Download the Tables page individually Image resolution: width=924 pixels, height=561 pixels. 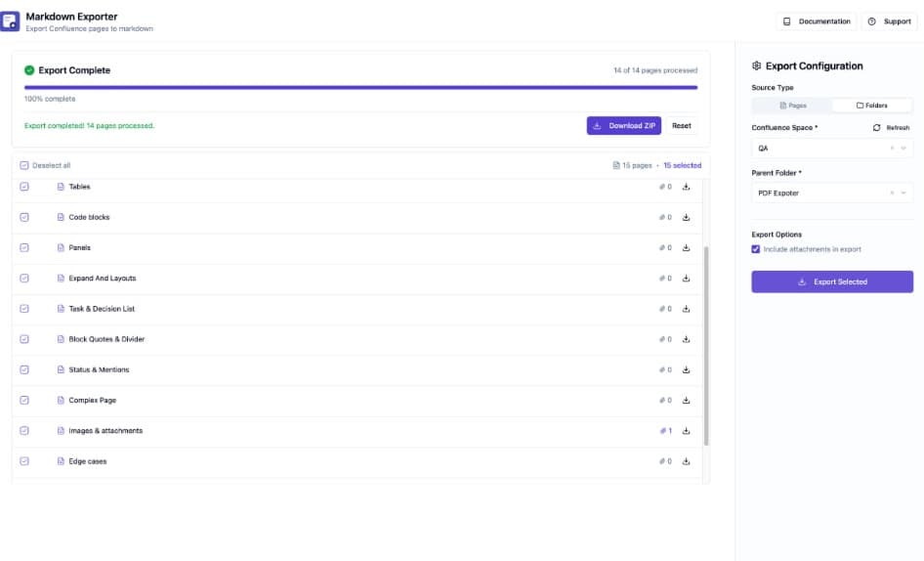click(x=686, y=187)
